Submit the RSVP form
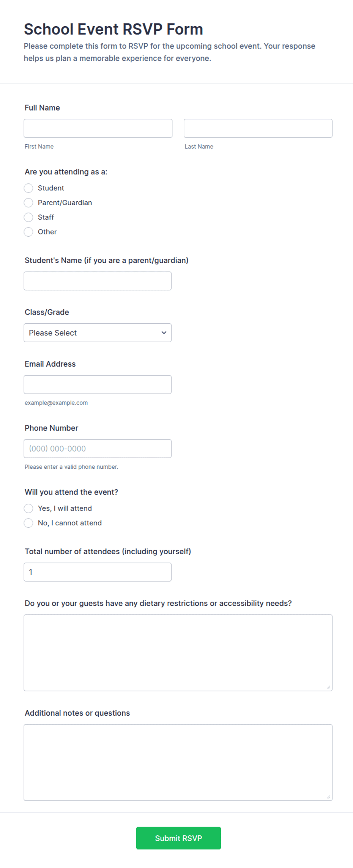The height and width of the screenshot is (868, 353). coord(178,838)
